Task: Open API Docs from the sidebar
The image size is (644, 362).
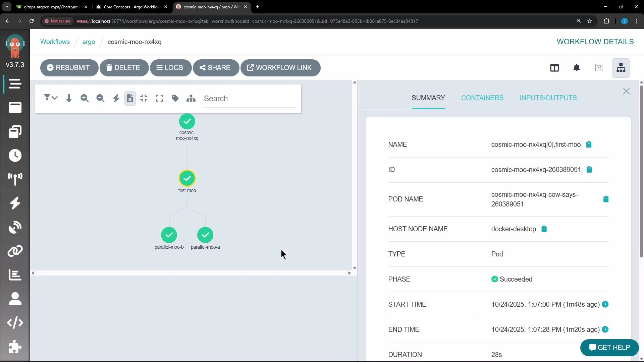Action: pos(15,323)
